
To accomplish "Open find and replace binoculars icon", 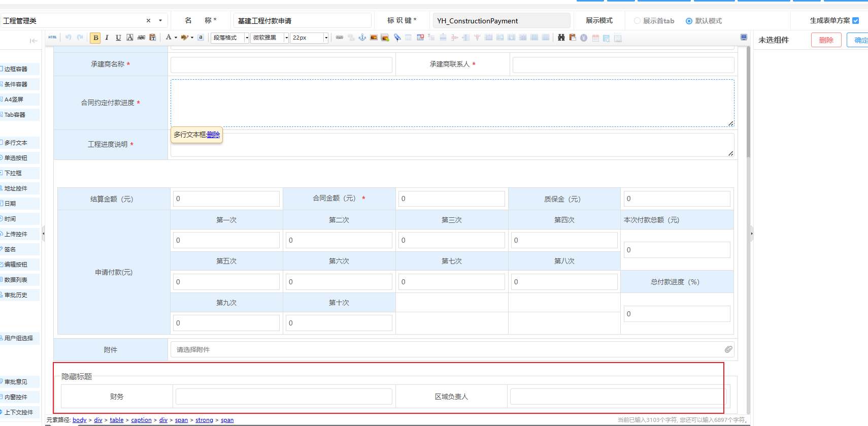I will pyautogui.click(x=561, y=38).
